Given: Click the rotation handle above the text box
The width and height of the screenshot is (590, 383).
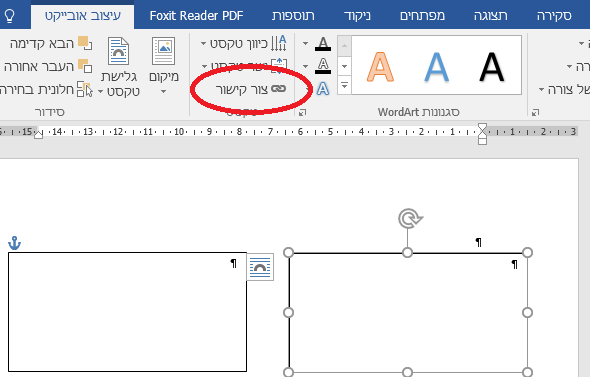Looking at the screenshot, I should tap(410, 219).
